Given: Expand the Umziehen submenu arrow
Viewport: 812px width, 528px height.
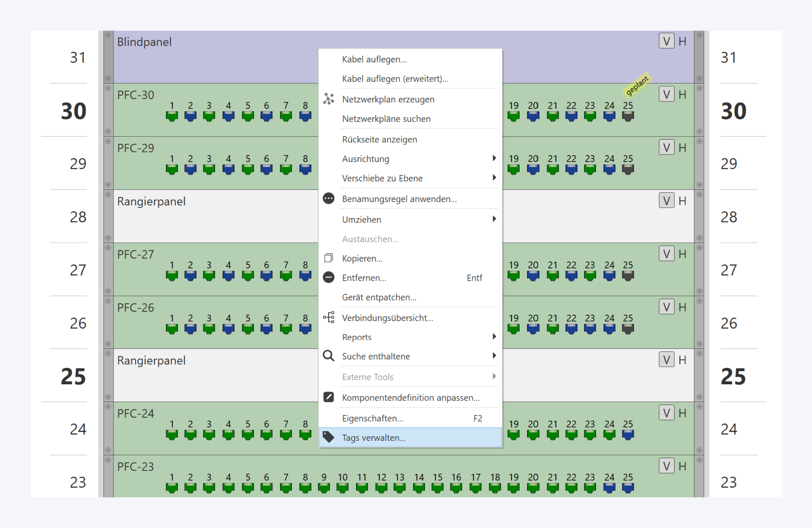Looking at the screenshot, I should point(494,219).
